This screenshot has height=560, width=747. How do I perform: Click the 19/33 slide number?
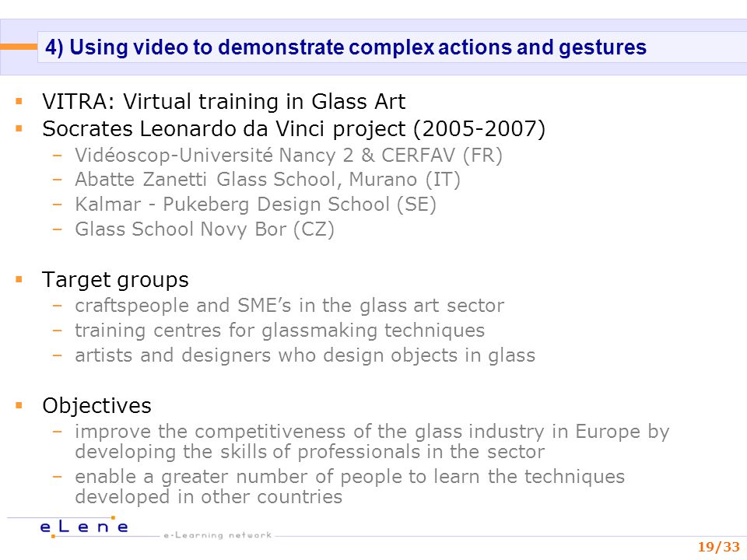click(719, 547)
